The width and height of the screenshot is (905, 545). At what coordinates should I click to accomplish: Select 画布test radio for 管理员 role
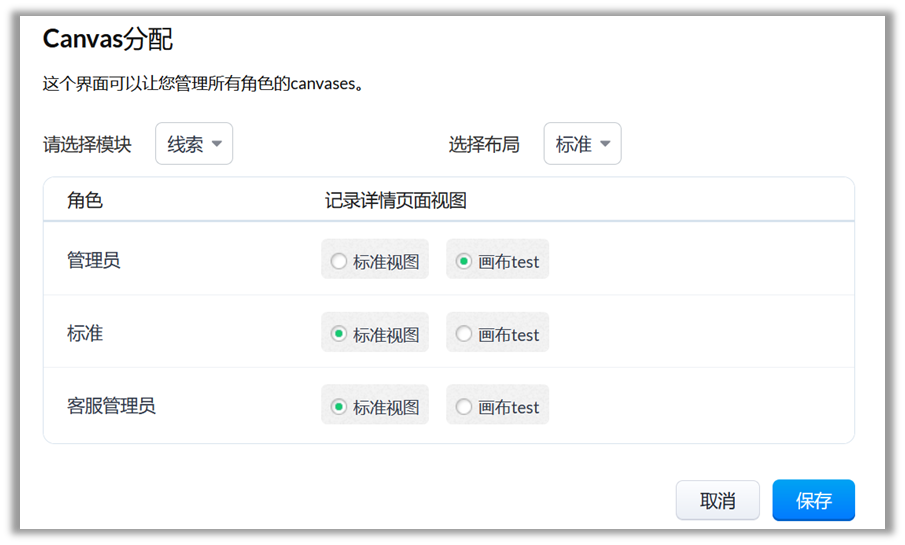click(x=464, y=261)
